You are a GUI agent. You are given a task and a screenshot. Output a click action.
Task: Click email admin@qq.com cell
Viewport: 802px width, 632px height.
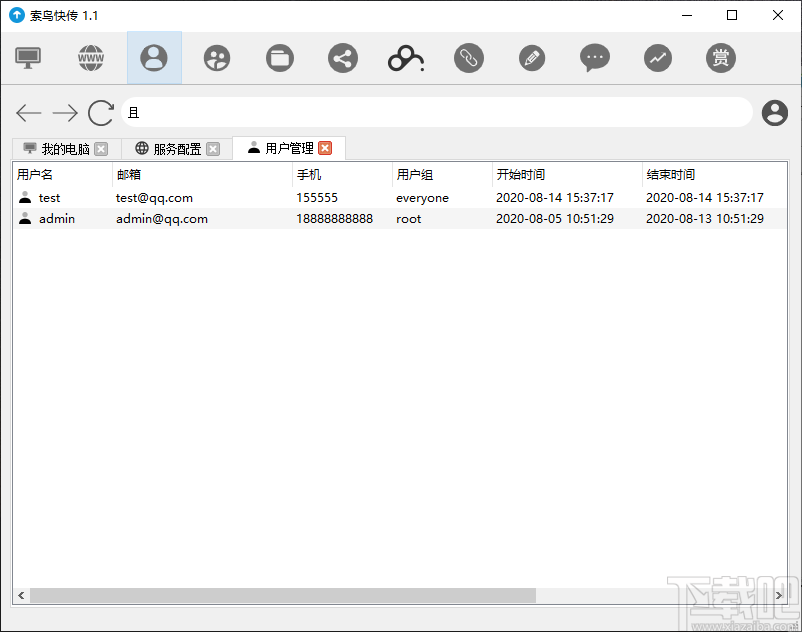(162, 219)
